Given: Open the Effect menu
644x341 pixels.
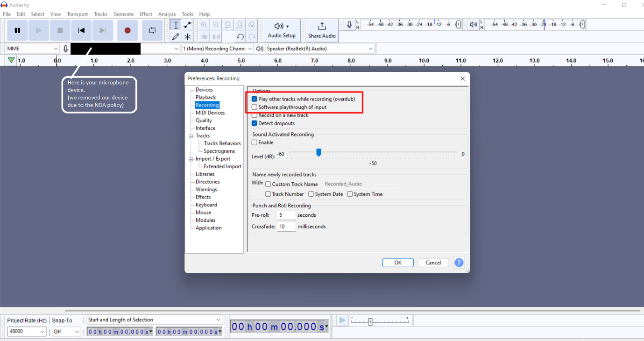Looking at the screenshot, I should click(x=146, y=14).
